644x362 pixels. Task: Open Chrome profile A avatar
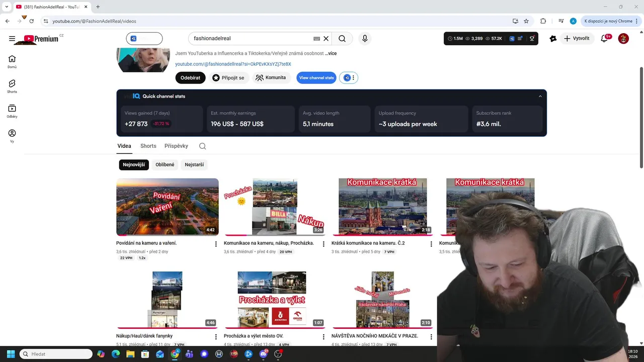pyautogui.click(x=573, y=21)
